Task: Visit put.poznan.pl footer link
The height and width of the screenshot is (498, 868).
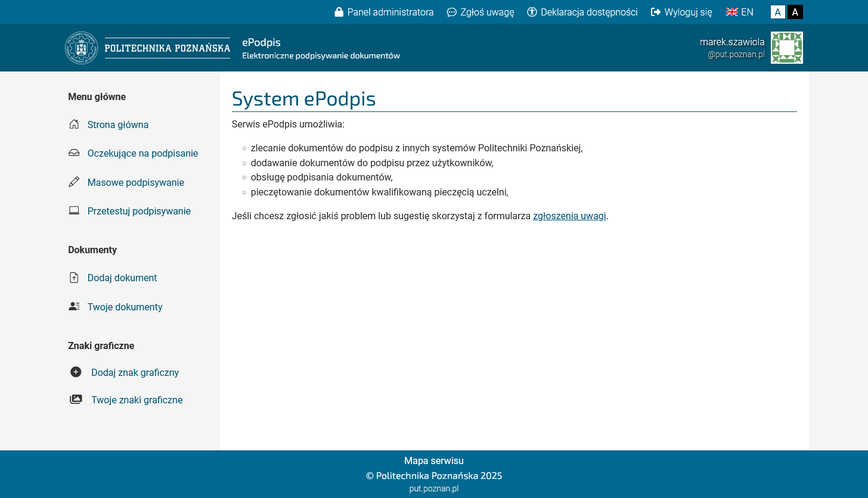Action: pos(433,488)
